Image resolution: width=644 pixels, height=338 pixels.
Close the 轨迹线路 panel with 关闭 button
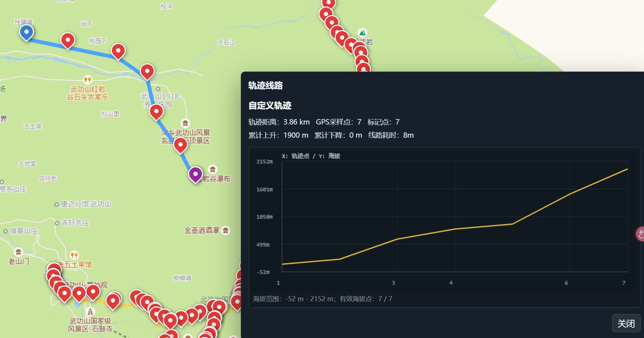[626, 323]
